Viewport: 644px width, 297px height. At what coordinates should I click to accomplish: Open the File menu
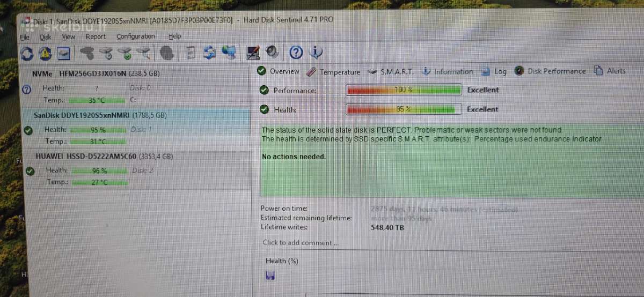click(x=25, y=37)
